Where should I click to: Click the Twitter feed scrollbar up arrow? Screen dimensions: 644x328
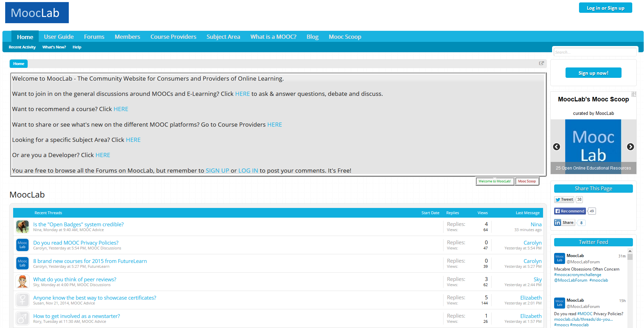[x=630, y=251]
